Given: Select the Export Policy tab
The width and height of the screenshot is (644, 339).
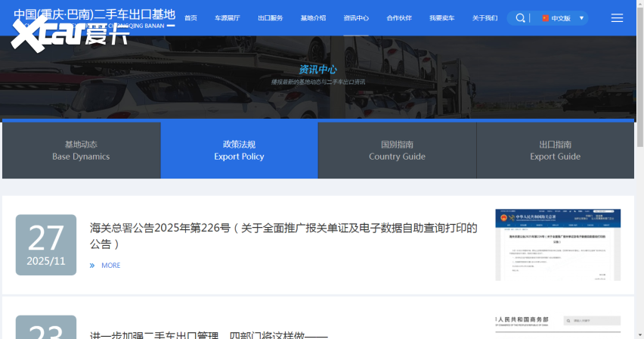Looking at the screenshot, I should 239,150.
